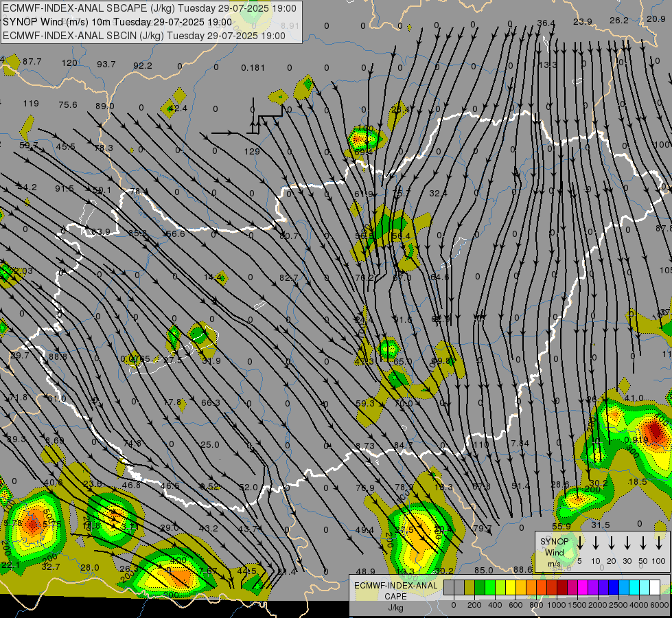Viewport: 672px width, 618px height.
Task: Click the 56.6 map value
Action: (175, 233)
